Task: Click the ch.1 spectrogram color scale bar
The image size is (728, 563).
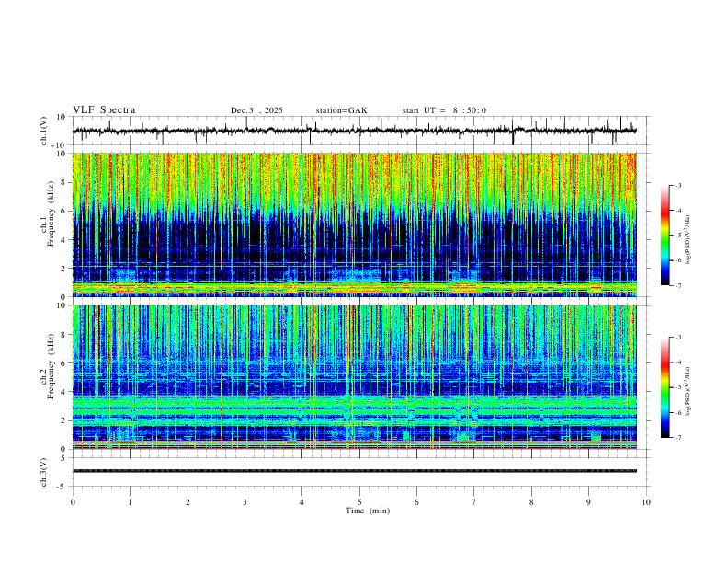Action: coord(665,236)
